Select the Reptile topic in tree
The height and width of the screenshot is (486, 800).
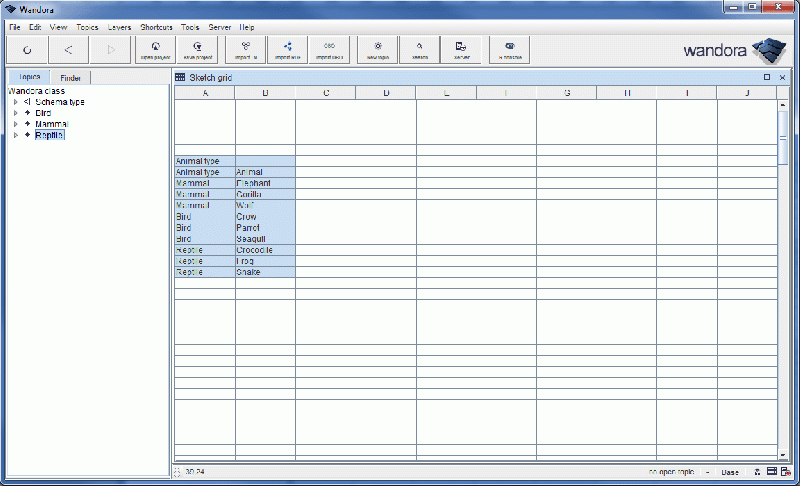[49, 135]
